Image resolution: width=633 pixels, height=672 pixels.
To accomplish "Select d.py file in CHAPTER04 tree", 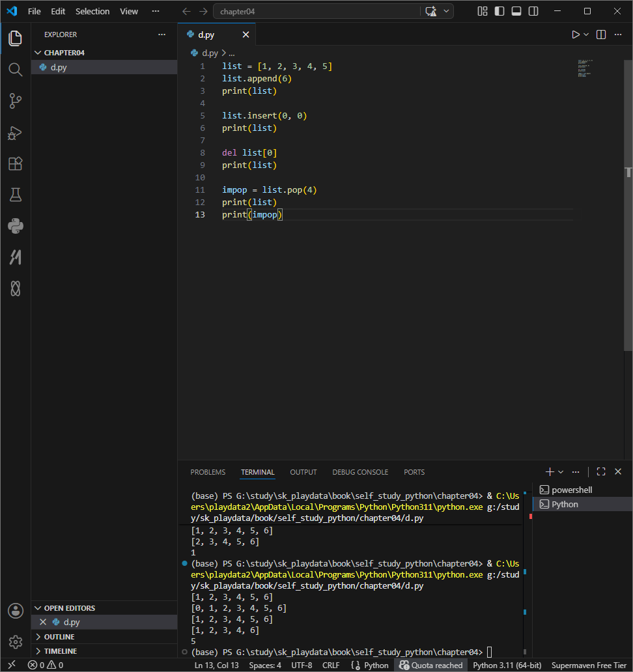I will coord(104,67).
